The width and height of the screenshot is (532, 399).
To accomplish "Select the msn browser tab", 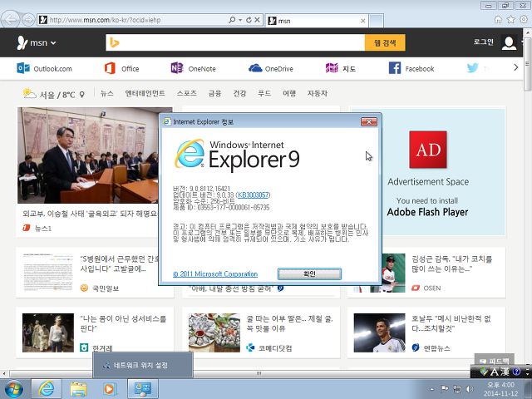I will pyautogui.click(x=316, y=21).
